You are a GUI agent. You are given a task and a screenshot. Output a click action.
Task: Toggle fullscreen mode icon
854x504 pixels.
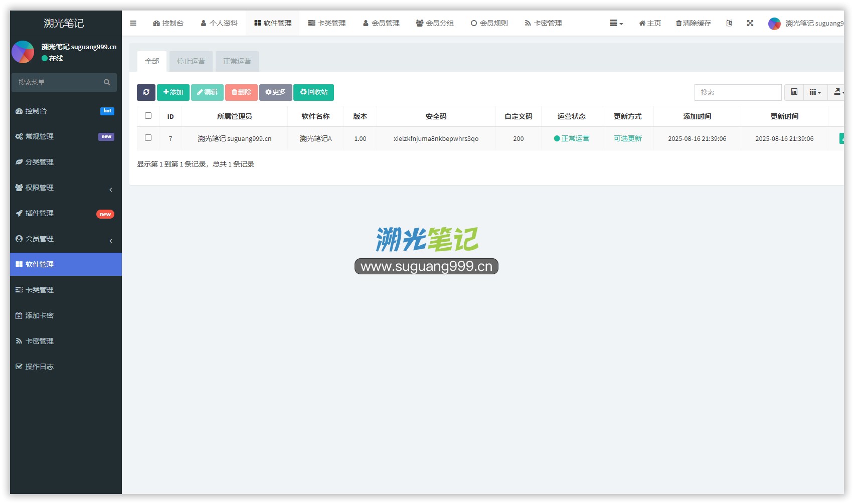[750, 23]
